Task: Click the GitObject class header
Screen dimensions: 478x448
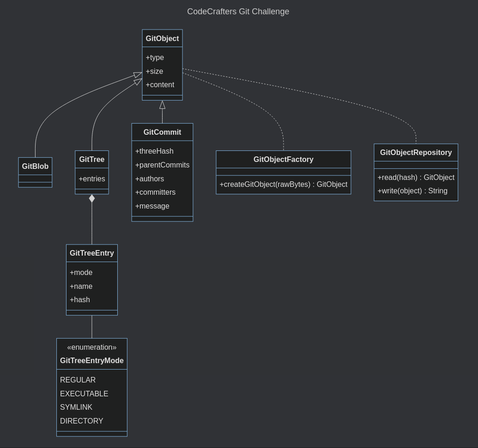Action: [x=162, y=39]
